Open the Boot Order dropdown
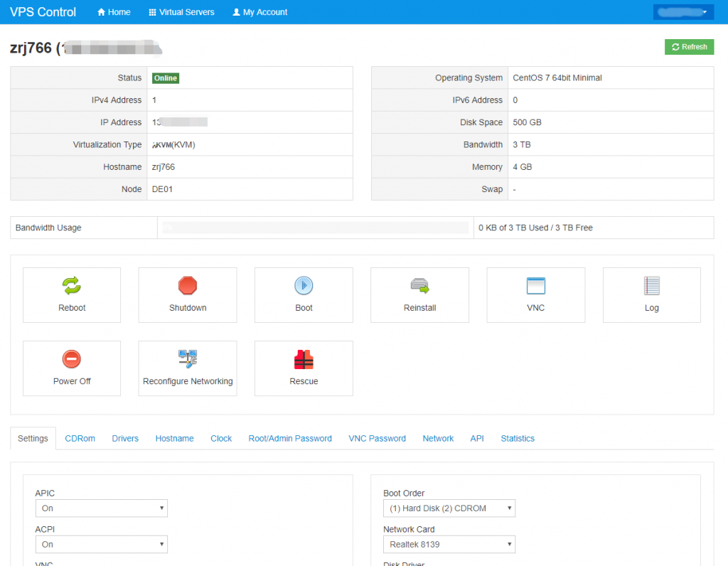This screenshot has height=566, width=728. point(449,508)
